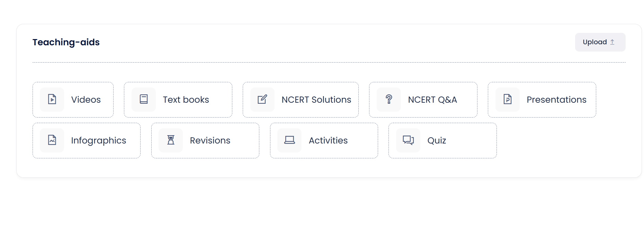This screenshot has width=644, height=232.
Task: Open the Activities category
Action: (x=324, y=140)
